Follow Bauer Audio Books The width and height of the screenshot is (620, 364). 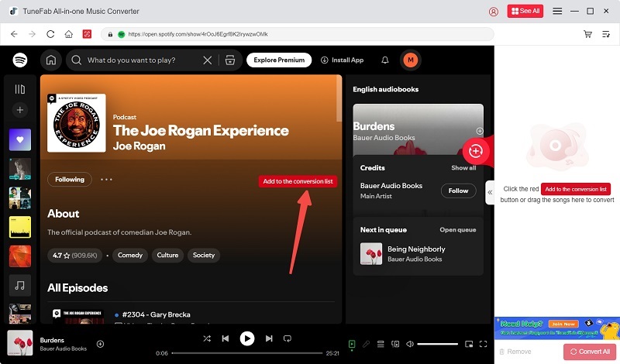tap(458, 191)
